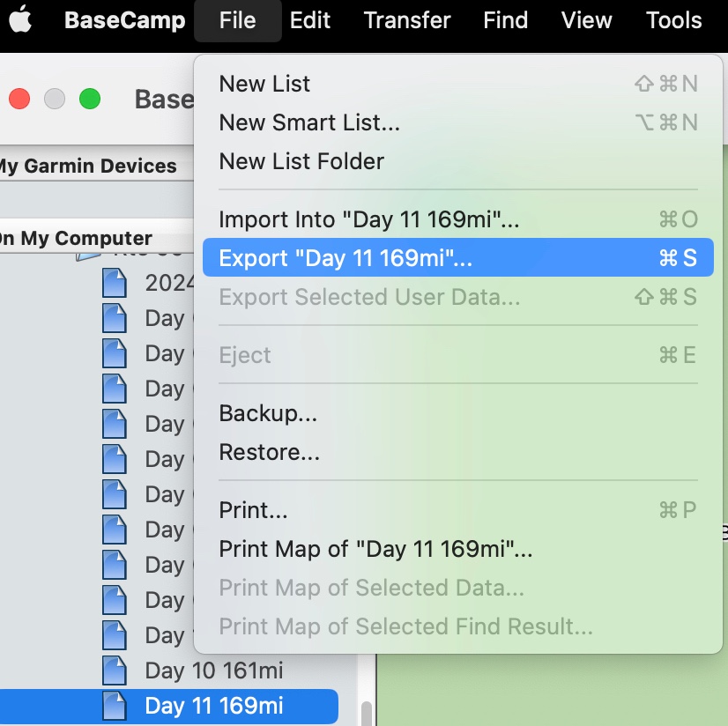Screen dimensions: 728x726
Task: Click the Day 11 169mi list icon
Action: 115,706
